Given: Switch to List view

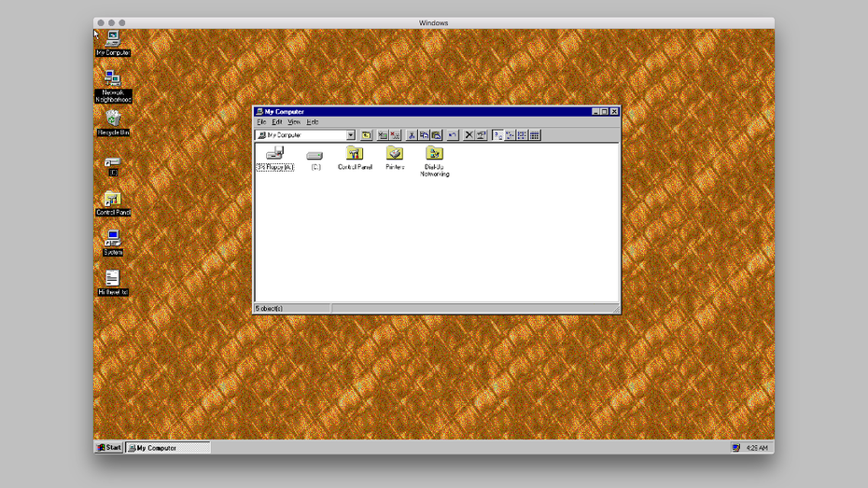Looking at the screenshot, I should (522, 135).
